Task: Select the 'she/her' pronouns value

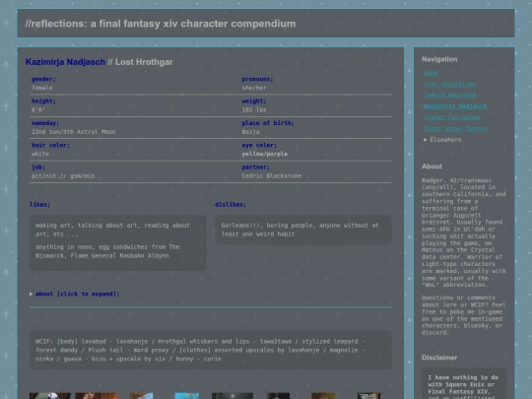Action: click(254, 88)
